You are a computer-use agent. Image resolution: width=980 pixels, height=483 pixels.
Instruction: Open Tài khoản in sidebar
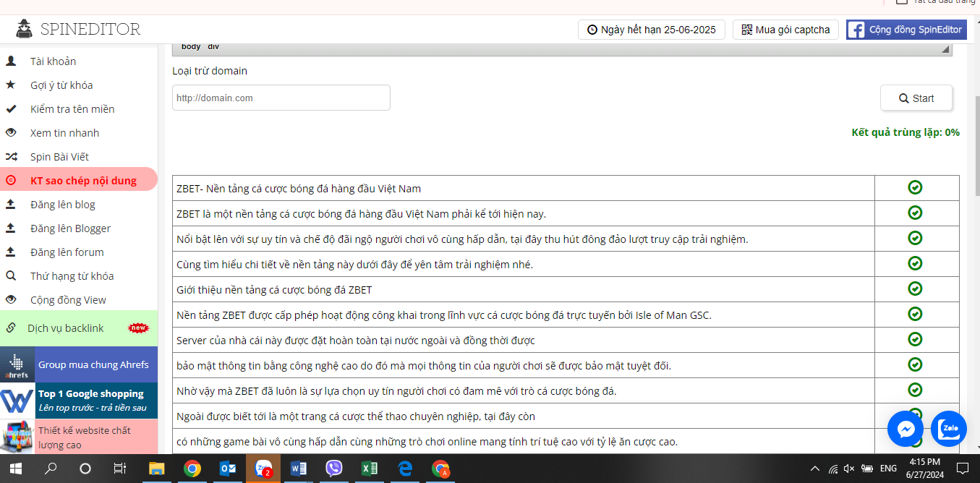click(x=53, y=61)
